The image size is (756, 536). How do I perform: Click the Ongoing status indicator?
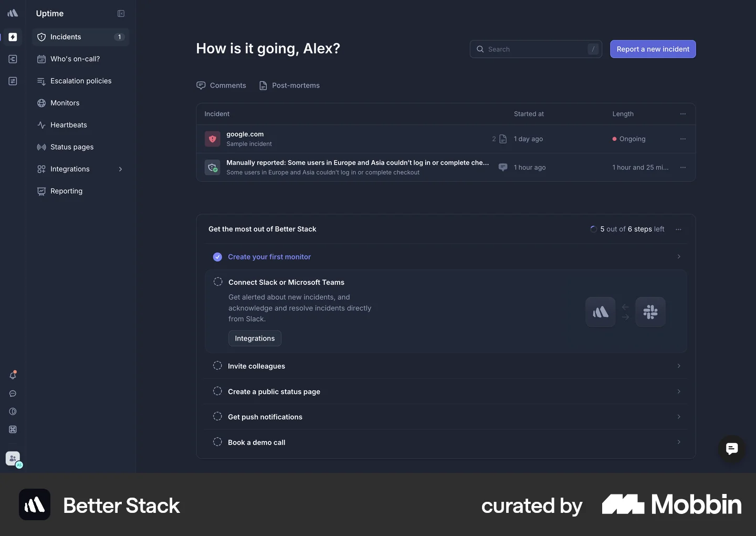click(x=629, y=139)
